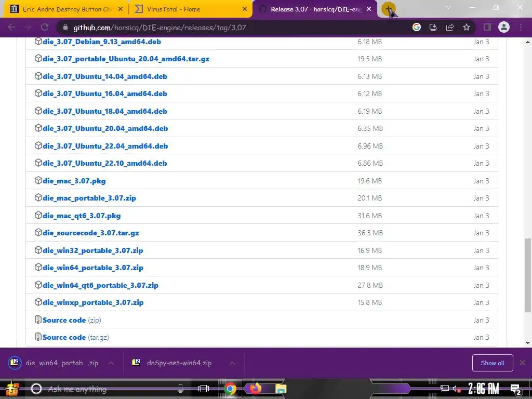Download die_mac_3.07.pkg
532x399 pixels.
(x=74, y=181)
